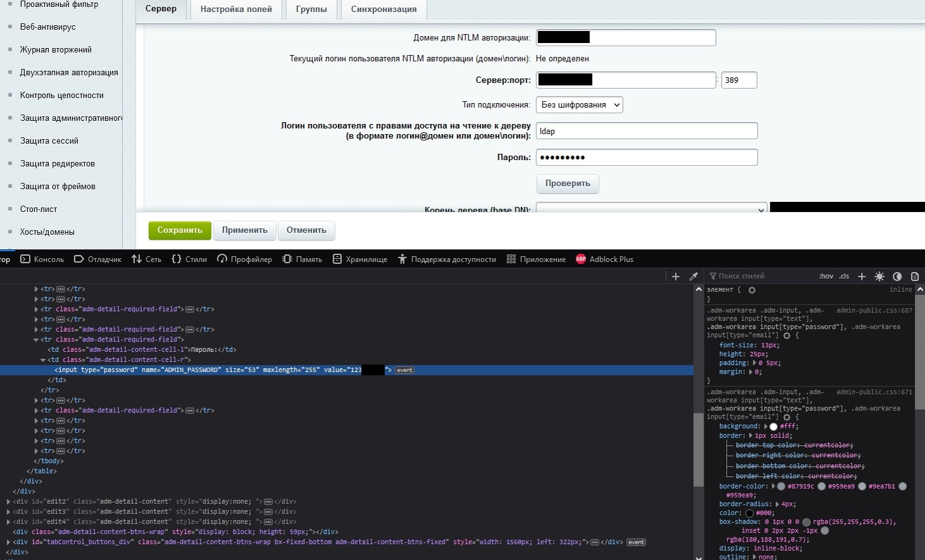This screenshot has height=560, width=925.
Task: Collapse the td adm-detail-content-cell-r node
Action: tap(43, 360)
